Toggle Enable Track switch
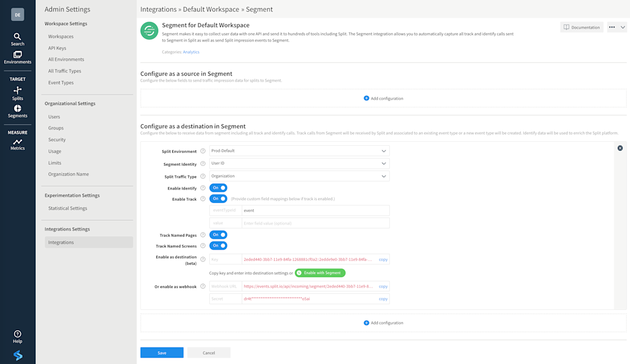Viewport: 630px width, 364px height. 218,198
